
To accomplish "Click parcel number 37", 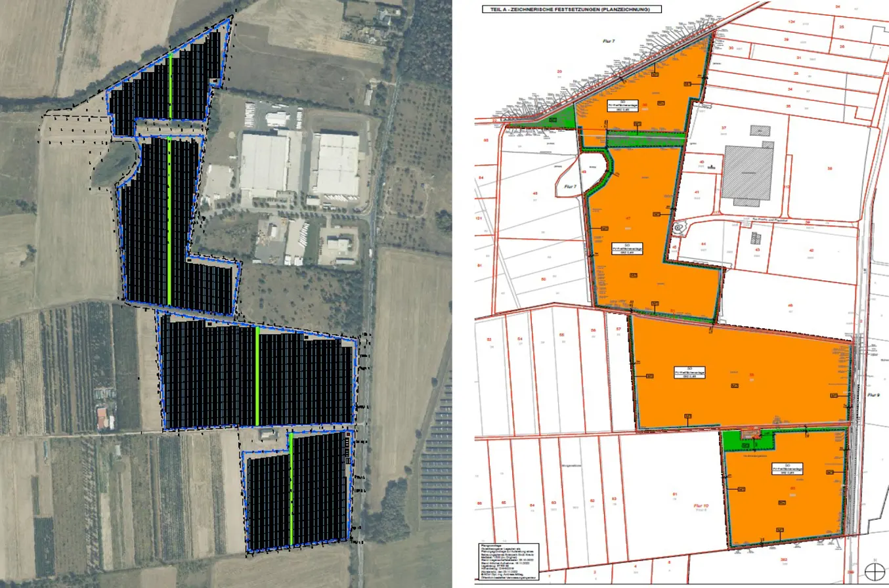I will [x=724, y=127].
